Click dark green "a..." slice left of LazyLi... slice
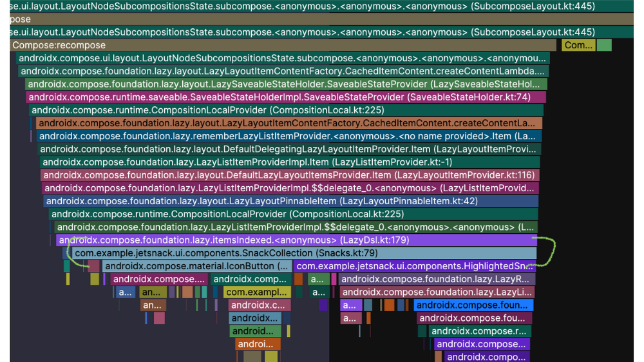Viewport: 644px width, 362px height. [319, 292]
